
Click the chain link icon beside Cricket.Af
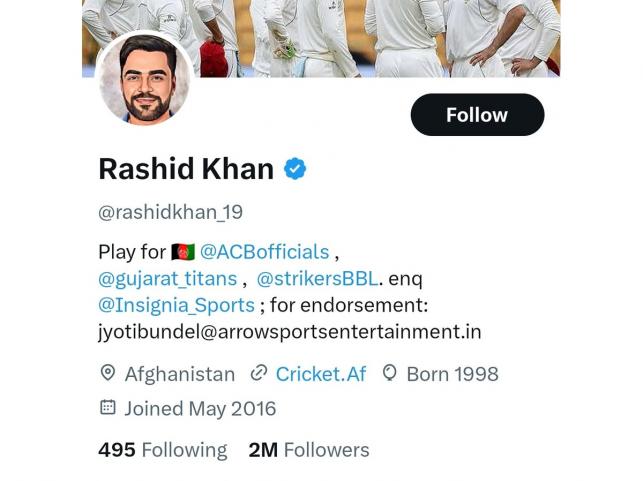(259, 374)
